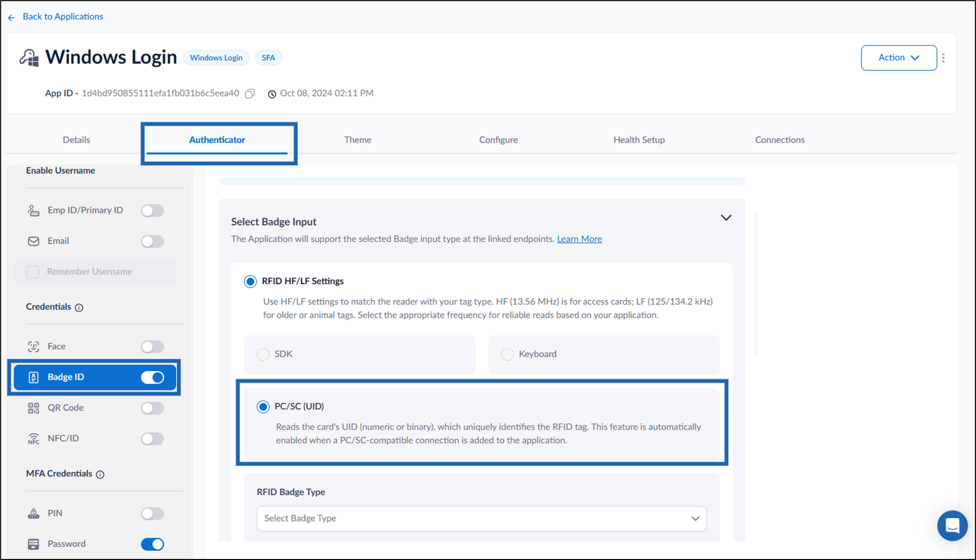This screenshot has width=976, height=560.
Task: Open the three-dot more options menu
Action: [x=943, y=58]
